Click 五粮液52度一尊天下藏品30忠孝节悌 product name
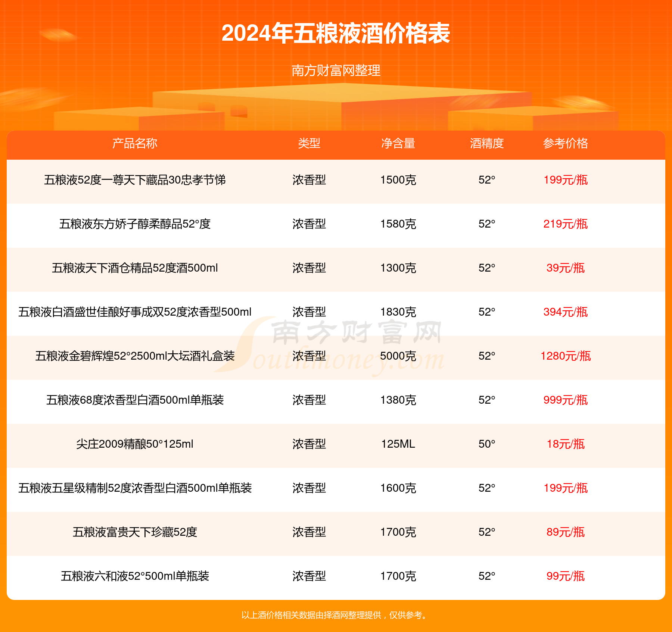 click(x=135, y=180)
